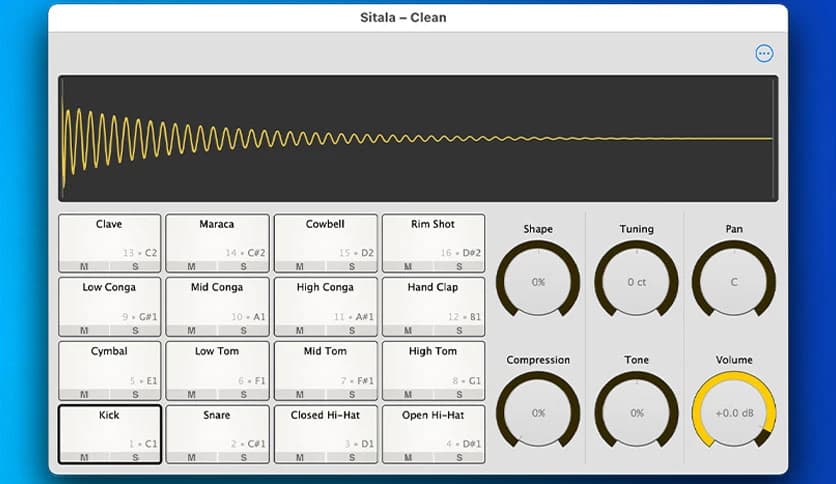
Task: Select the Rim Shot pad
Action: (433, 243)
